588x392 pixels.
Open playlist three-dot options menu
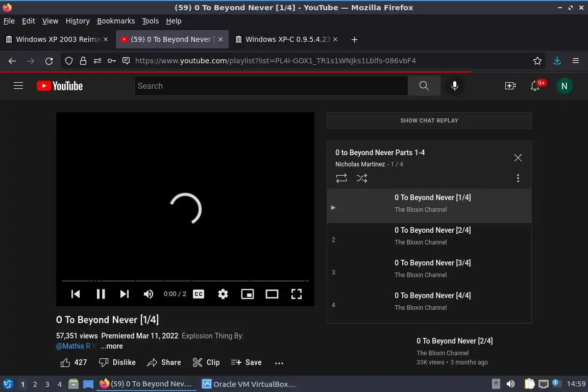(518, 178)
